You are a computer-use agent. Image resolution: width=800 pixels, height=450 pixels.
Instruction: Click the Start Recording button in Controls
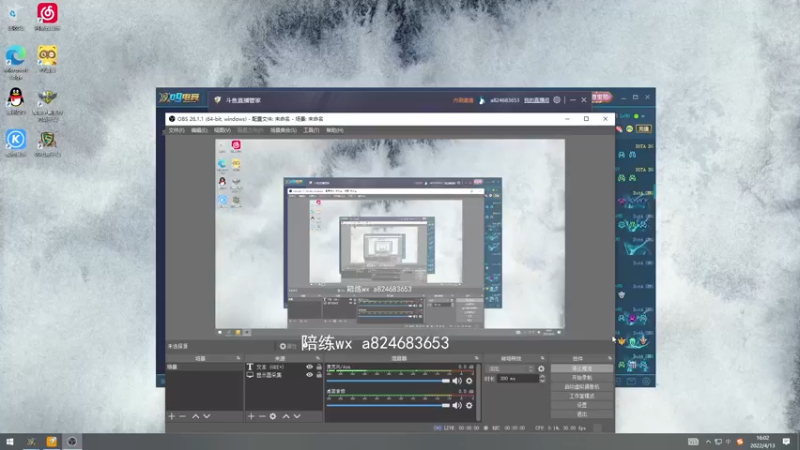coord(582,378)
